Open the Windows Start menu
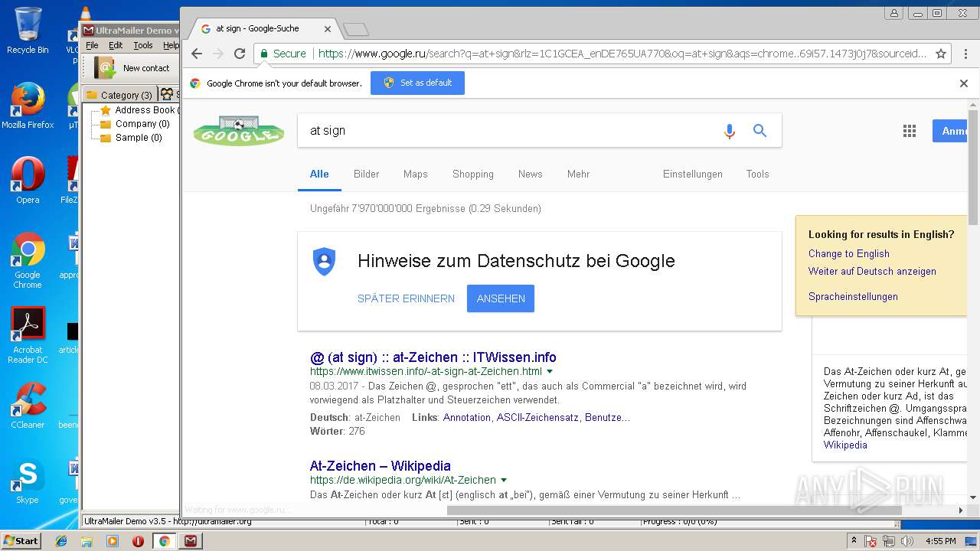The image size is (980, 551). (21, 540)
